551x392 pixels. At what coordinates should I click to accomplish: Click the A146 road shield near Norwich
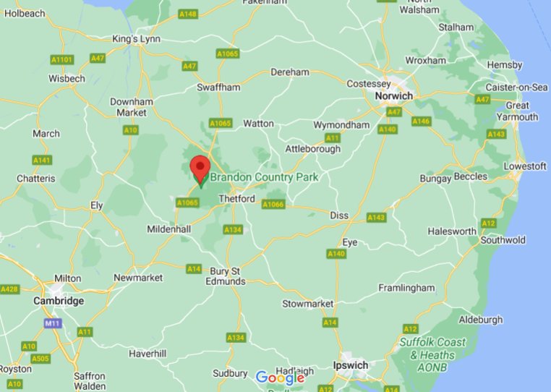point(422,122)
